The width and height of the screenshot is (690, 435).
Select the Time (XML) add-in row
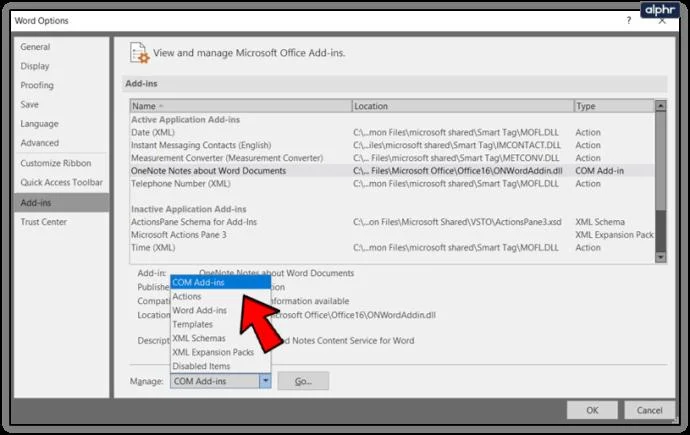pos(392,247)
